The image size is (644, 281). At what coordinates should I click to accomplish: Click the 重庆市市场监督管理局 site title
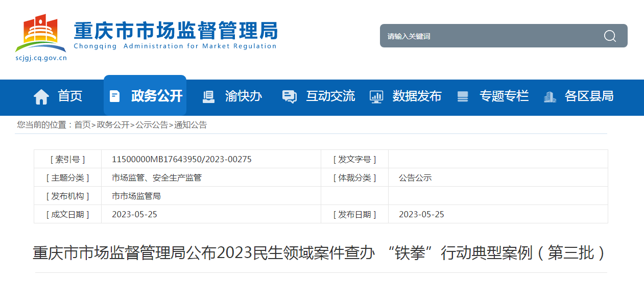[176, 31]
